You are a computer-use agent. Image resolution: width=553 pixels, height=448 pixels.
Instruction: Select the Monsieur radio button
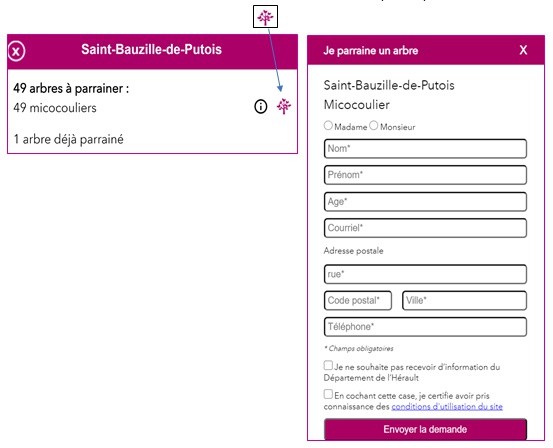tap(374, 126)
